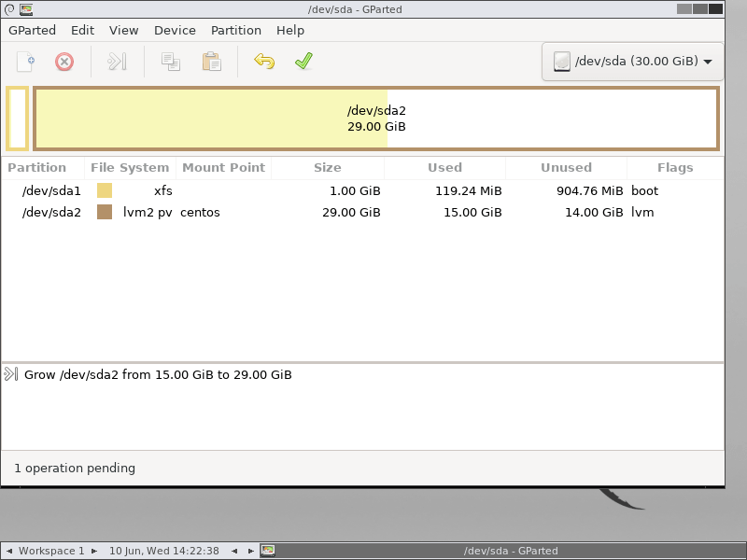747x560 pixels.
Task: Open the GParted menu
Action: pos(33,30)
